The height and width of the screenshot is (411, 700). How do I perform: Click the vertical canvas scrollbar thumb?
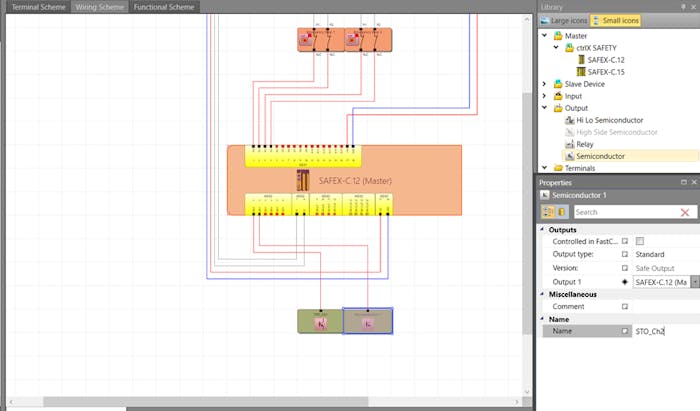527,213
